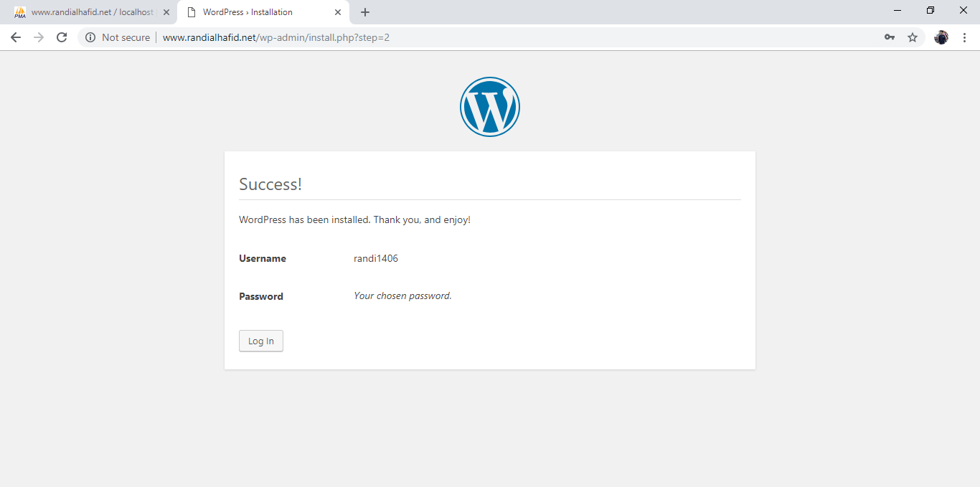Viewport: 980px width, 487px height.
Task: Open a new browser tab
Action: tap(365, 12)
